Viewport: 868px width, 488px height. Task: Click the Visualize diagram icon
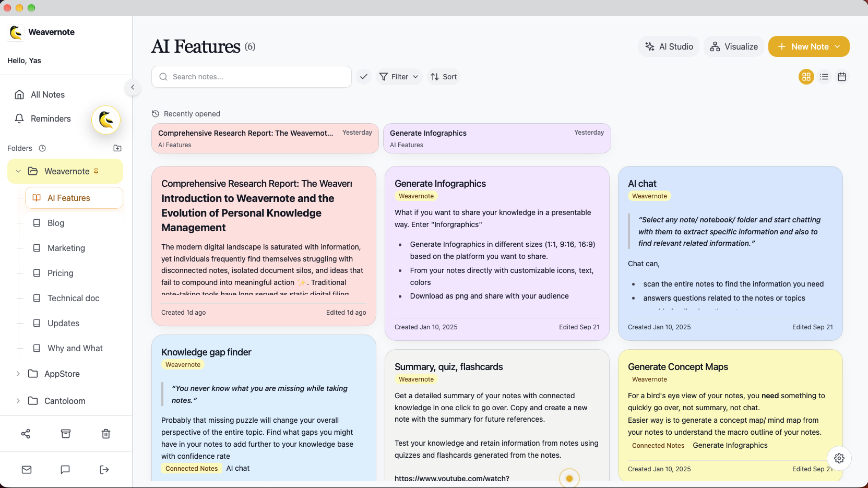click(715, 46)
